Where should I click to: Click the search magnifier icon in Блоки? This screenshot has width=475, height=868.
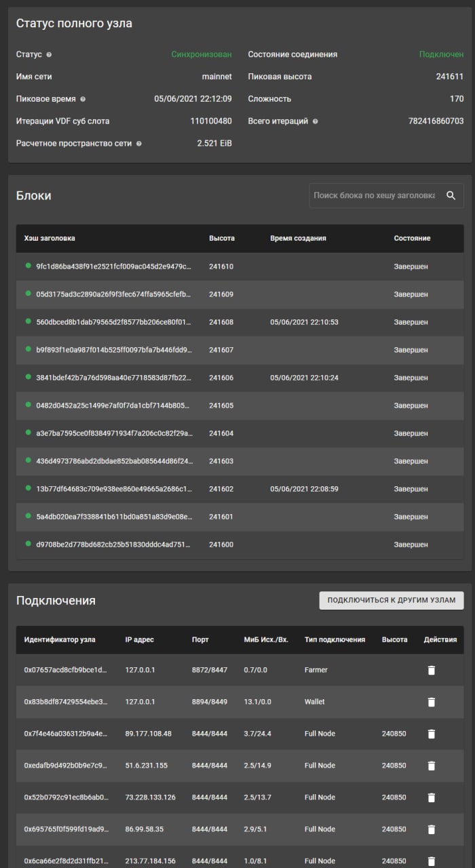click(451, 195)
